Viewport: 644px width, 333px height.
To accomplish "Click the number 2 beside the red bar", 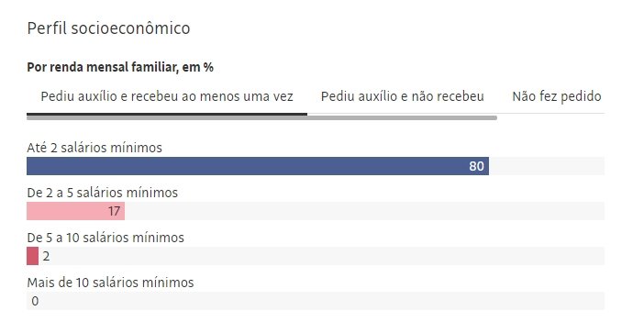I will [46, 256].
